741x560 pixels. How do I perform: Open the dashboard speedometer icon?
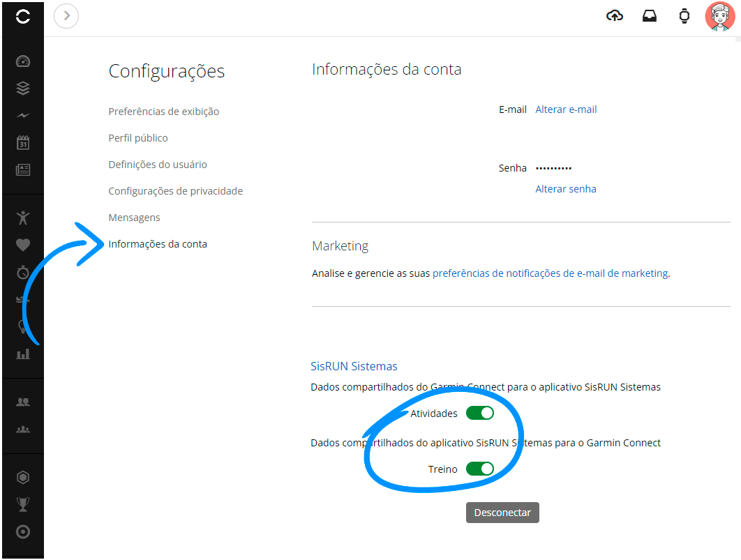click(23, 61)
